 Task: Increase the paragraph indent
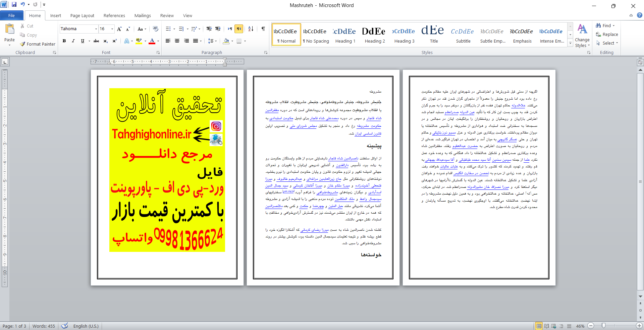click(x=218, y=29)
